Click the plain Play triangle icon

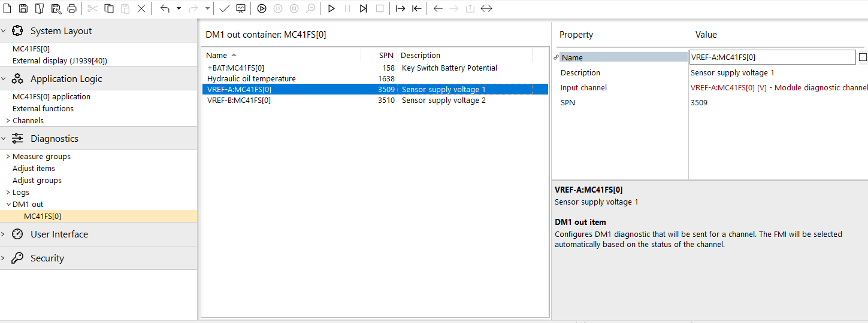(x=331, y=8)
